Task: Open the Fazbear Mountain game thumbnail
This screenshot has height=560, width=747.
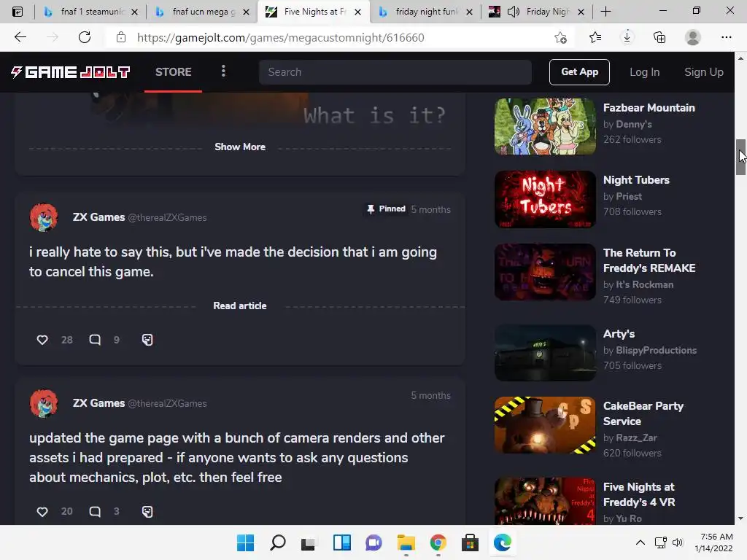Action: click(x=545, y=126)
